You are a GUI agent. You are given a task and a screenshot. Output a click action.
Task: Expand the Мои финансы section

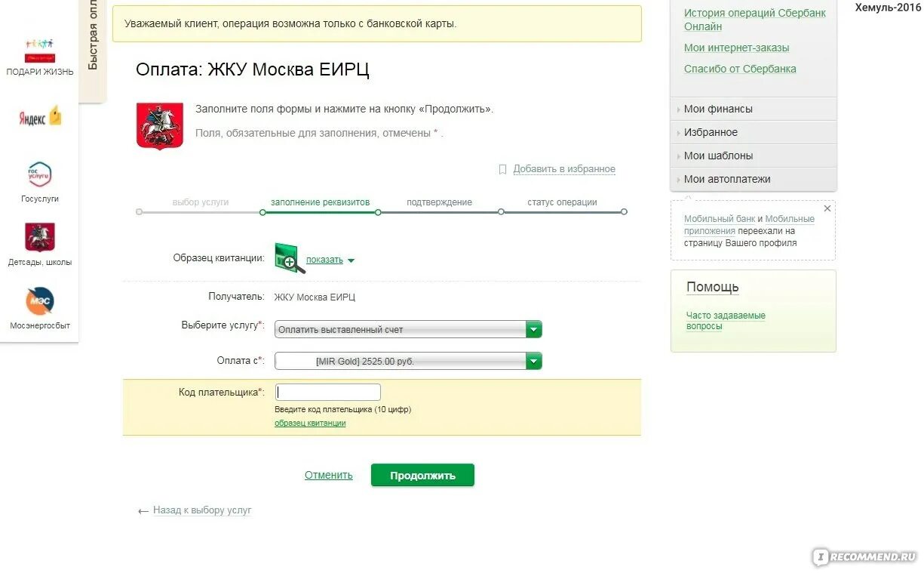[x=754, y=109]
